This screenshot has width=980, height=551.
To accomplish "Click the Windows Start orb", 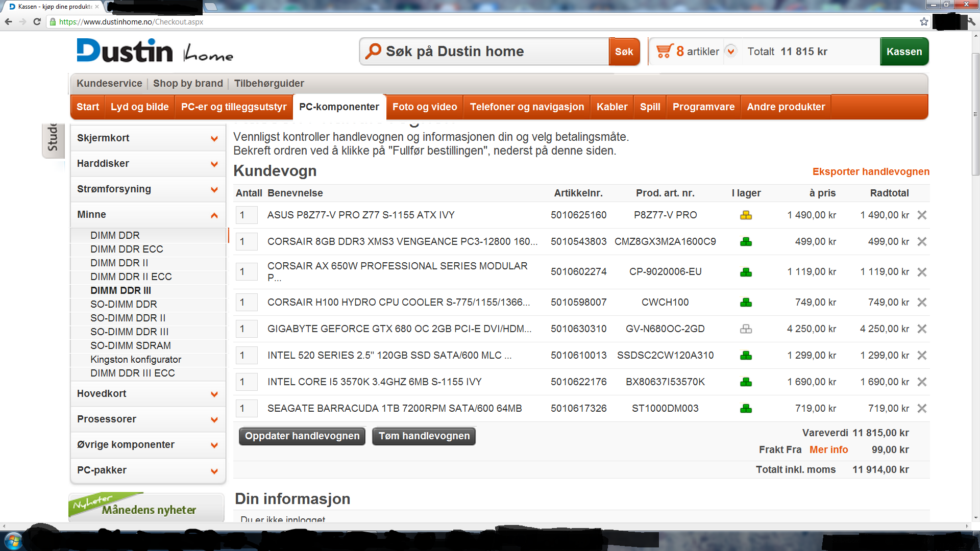I will point(13,541).
